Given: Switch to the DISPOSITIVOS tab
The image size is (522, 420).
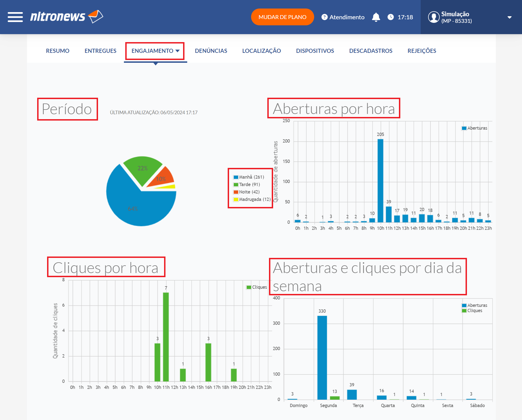Looking at the screenshot, I should (315, 51).
